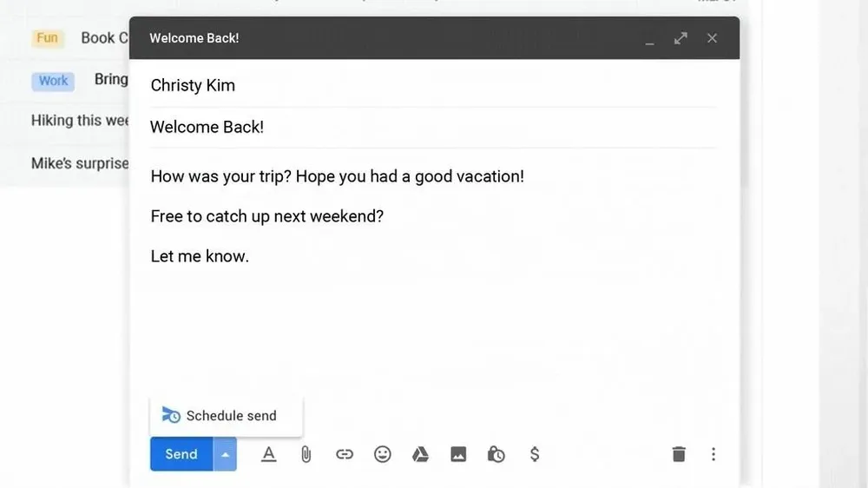Minimize the compose window
Viewport: 868px width, 488px height.
pos(649,40)
